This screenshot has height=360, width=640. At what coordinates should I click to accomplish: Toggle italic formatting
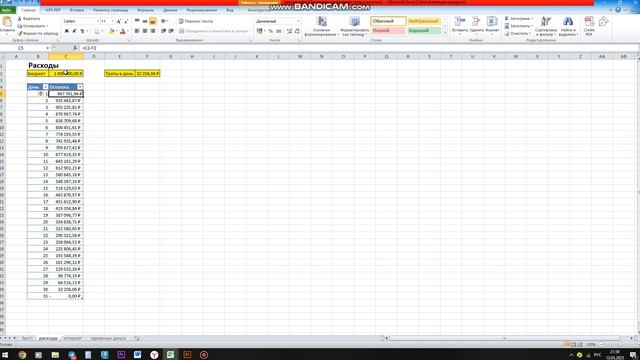click(74, 31)
